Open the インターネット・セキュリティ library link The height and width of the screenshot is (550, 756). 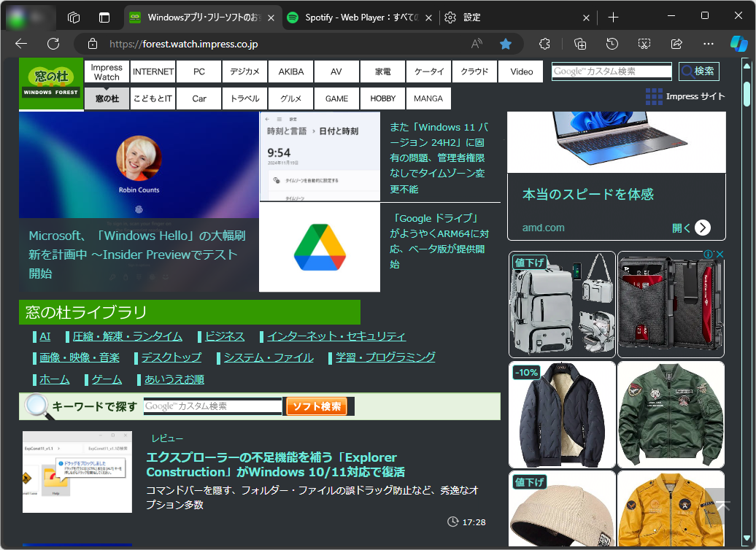[335, 336]
